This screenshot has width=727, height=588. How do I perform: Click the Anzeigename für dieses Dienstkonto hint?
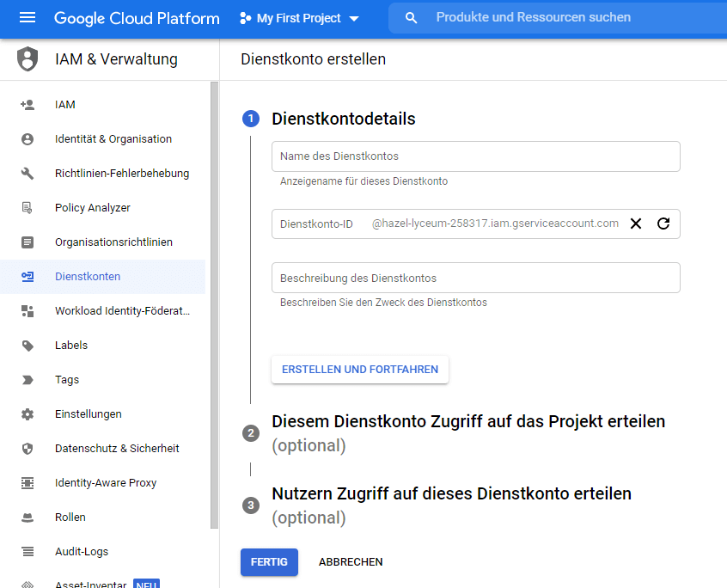pyautogui.click(x=364, y=181)
